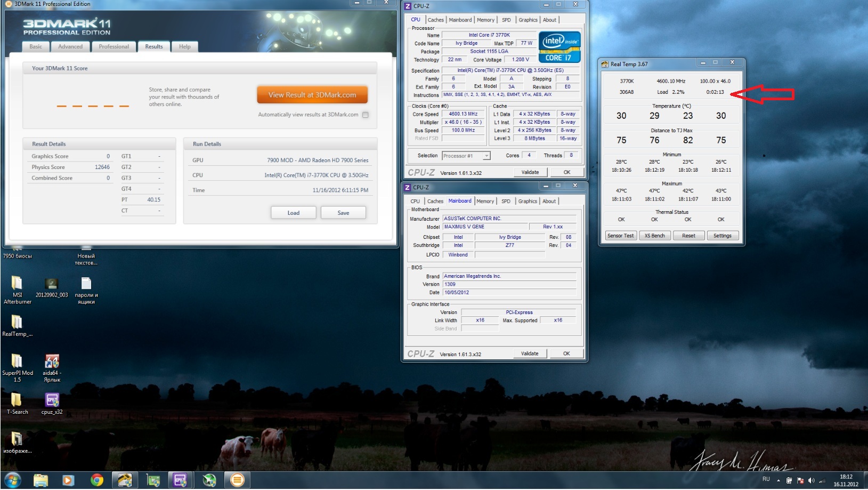Click Validate in top CPU-Z window
Screen dimensions: 868x490
point(530,172)
